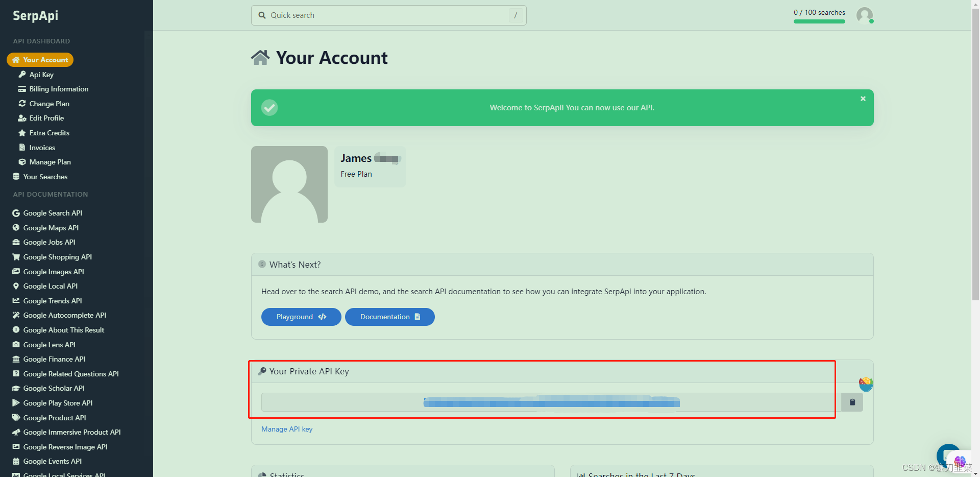The height and width of the screenshot is (477, 980).
Task: Click the Google Shopping API cart icon
Action: pos(16,257)
